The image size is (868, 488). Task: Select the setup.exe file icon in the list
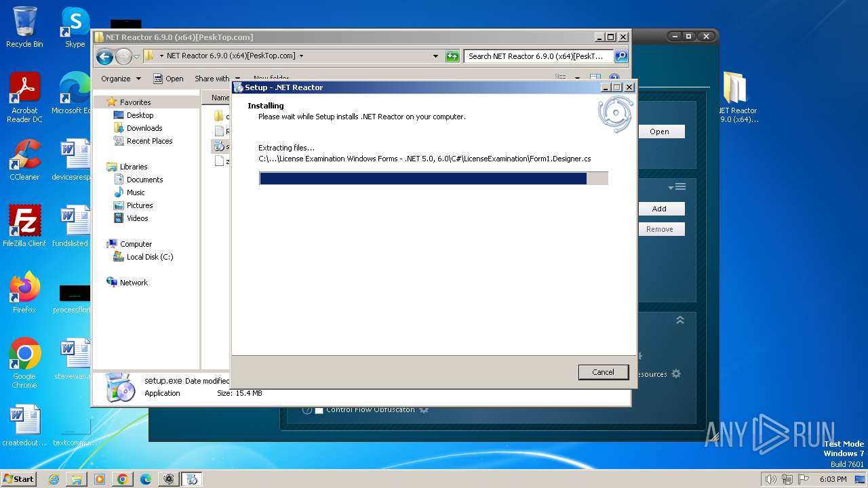point(219,146)
